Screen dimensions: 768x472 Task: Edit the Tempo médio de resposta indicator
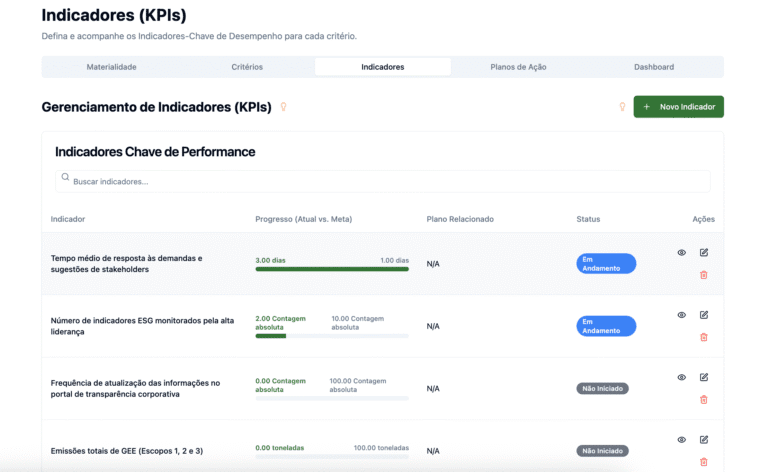(704, 253)
